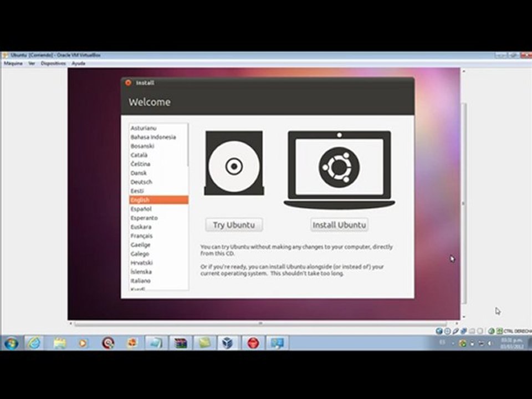532x399 pixels.
Task: Click the language list scrollbar thumb
Action: coord(188,145)
